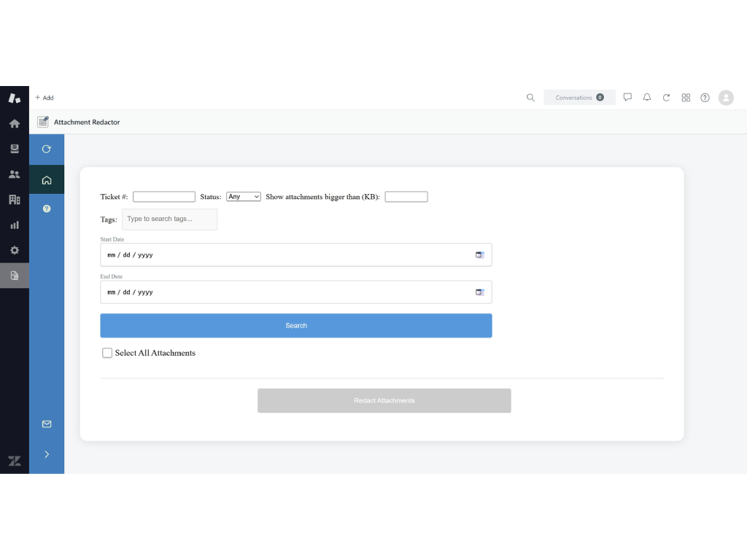Click the End Date mm/dd/yyyy field

(x=296, y=292)
